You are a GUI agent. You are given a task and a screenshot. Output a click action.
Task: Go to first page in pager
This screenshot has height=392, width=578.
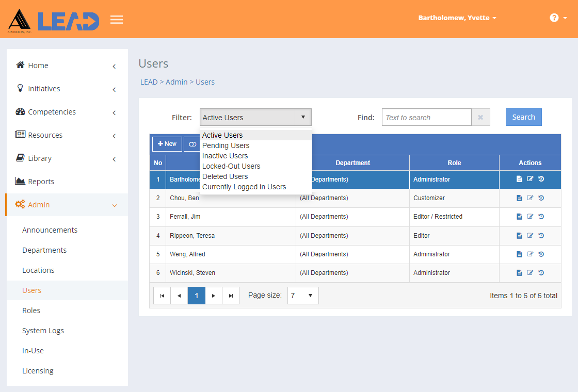click(x=162, y=296)
